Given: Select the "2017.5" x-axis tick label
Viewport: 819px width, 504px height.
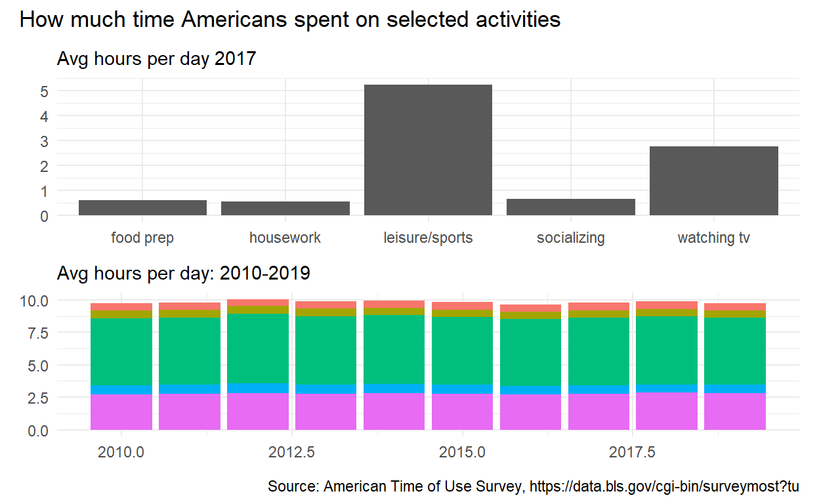Looking at the screenshot, I should pos(633,453).
